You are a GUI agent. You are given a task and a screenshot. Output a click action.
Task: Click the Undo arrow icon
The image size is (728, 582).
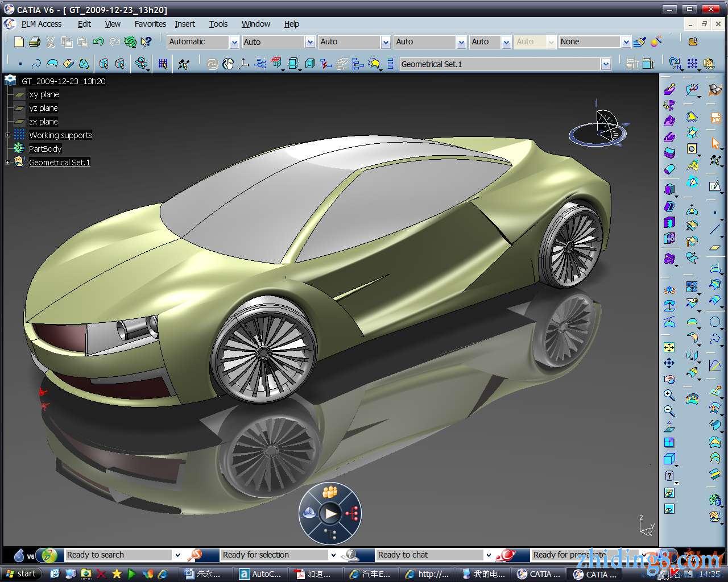point(98,41)
